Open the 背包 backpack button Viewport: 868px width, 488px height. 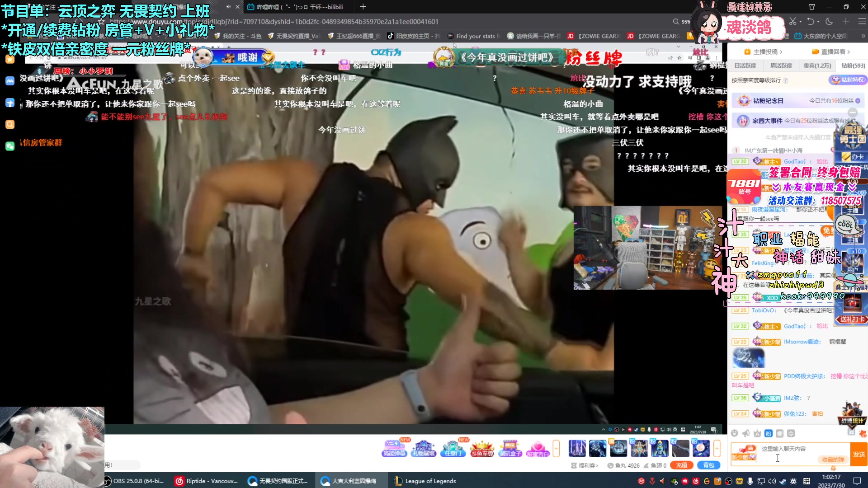pyautogui.click(x=708, y=465)
